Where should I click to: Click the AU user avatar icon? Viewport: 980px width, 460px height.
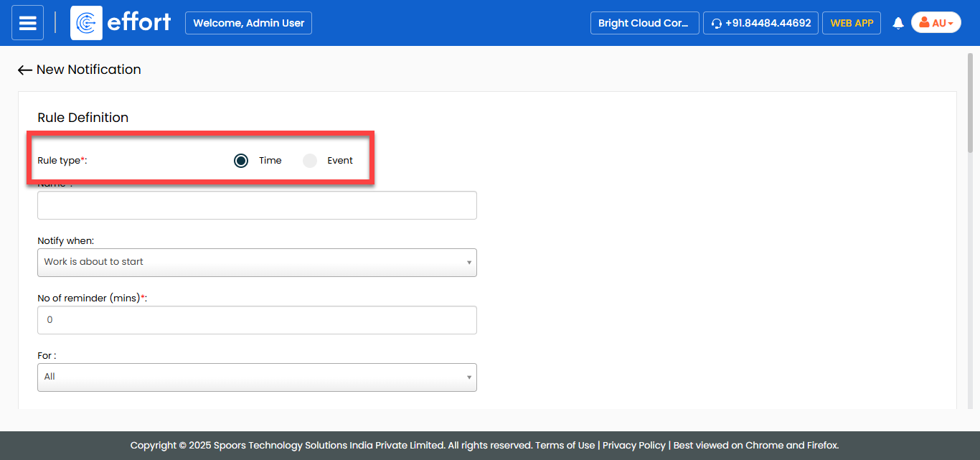[924, 23]
